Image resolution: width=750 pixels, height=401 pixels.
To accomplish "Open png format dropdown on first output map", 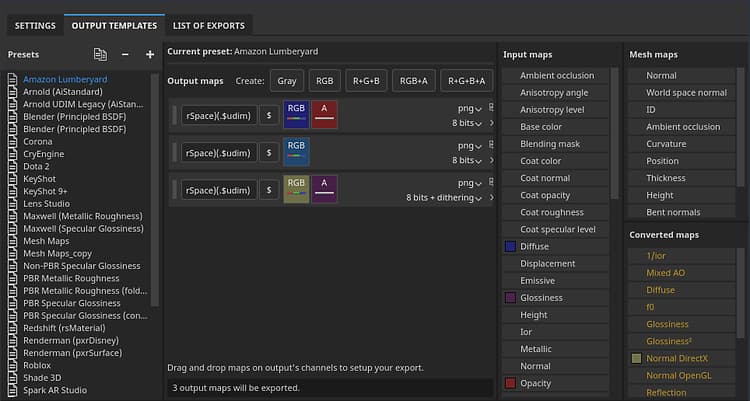I will click(471, 109).
